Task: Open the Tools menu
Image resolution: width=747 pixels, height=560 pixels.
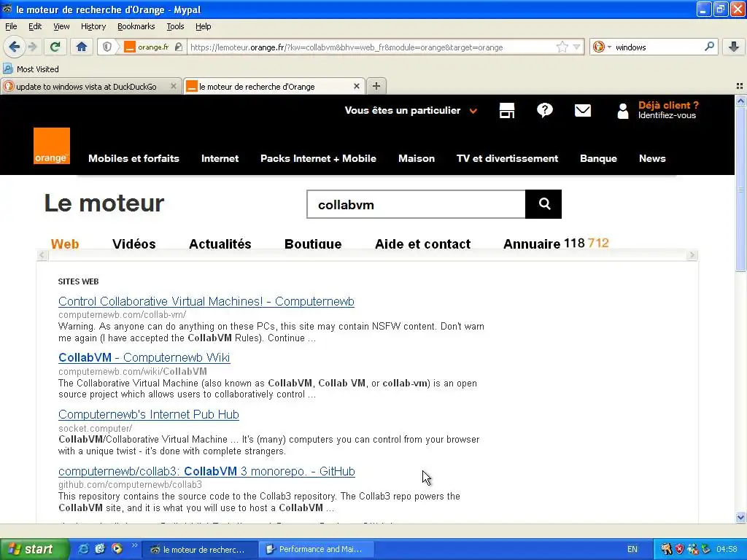Action: [175, 26]
